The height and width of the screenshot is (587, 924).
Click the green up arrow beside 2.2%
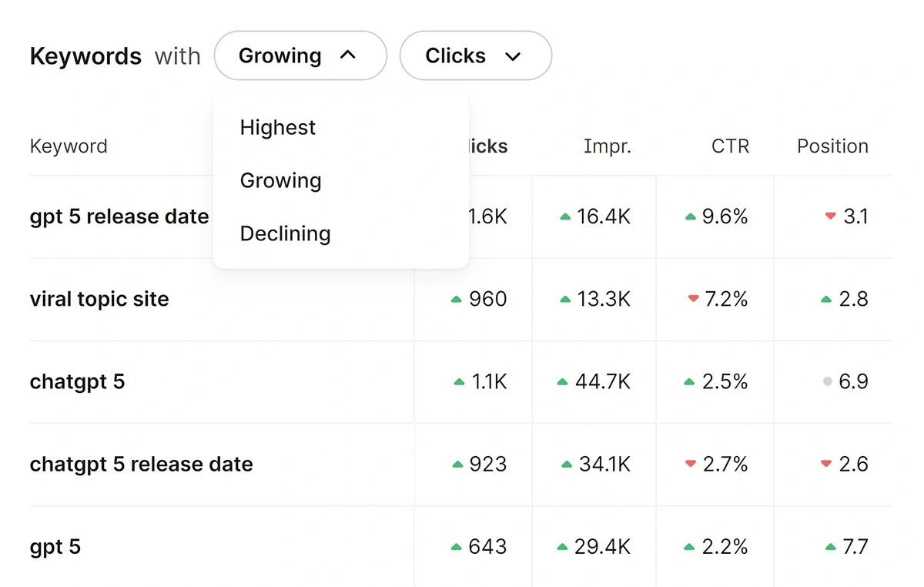point(689,548)
